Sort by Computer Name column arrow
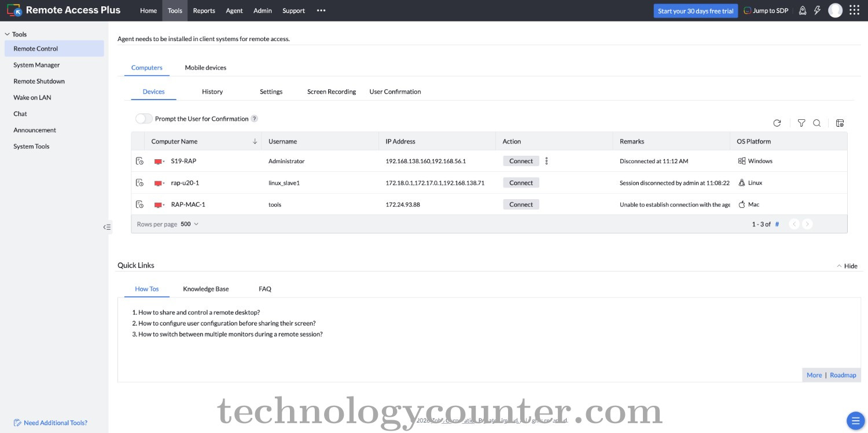 [x=255, y=141]
